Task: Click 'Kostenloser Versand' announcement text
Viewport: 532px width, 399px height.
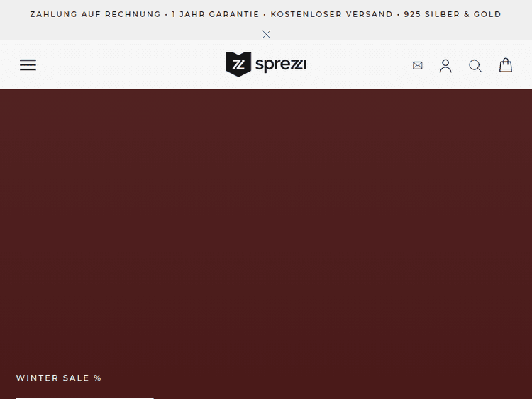Action: click(x=331, y=14)
